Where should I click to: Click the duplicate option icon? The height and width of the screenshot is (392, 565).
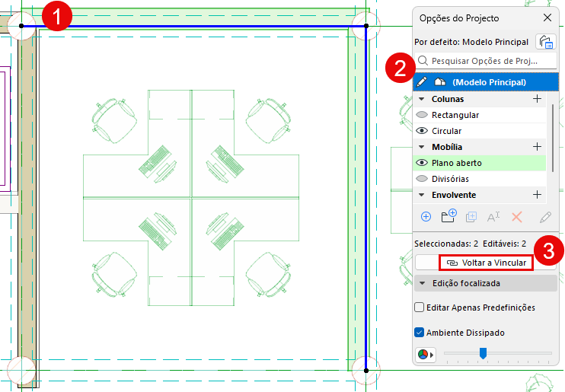tap(471, 216)
